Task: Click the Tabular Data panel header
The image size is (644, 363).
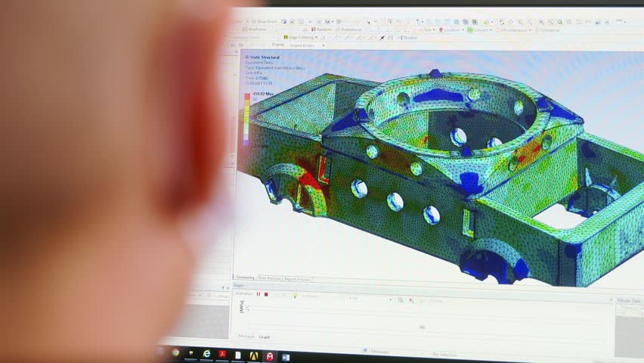Action: 628,300
